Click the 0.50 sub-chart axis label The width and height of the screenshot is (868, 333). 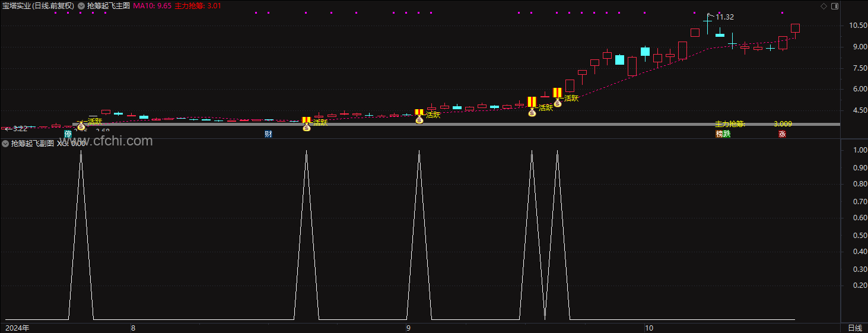click(x=860, y=234)
